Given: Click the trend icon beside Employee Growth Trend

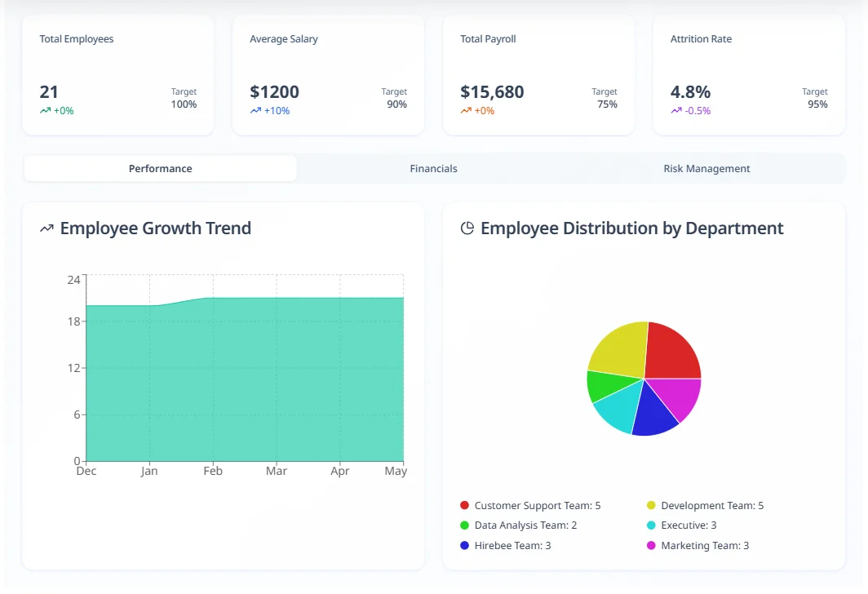Looking at the screenshot, I should click(46, 228).
